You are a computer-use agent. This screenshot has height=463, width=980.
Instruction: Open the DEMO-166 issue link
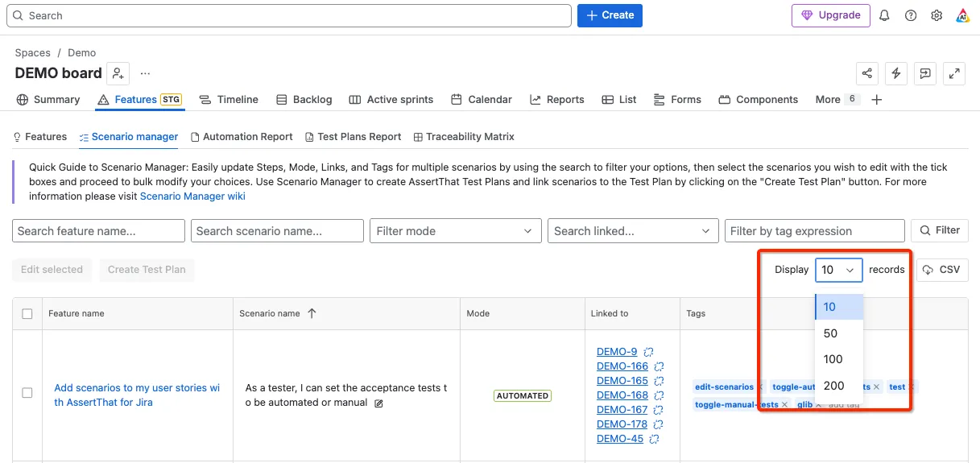622,366
